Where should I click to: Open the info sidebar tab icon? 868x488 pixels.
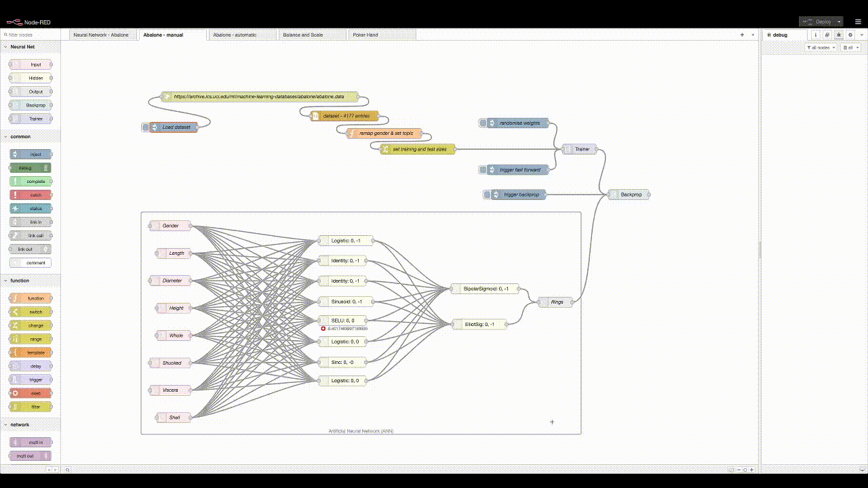(x=816, y=35)
